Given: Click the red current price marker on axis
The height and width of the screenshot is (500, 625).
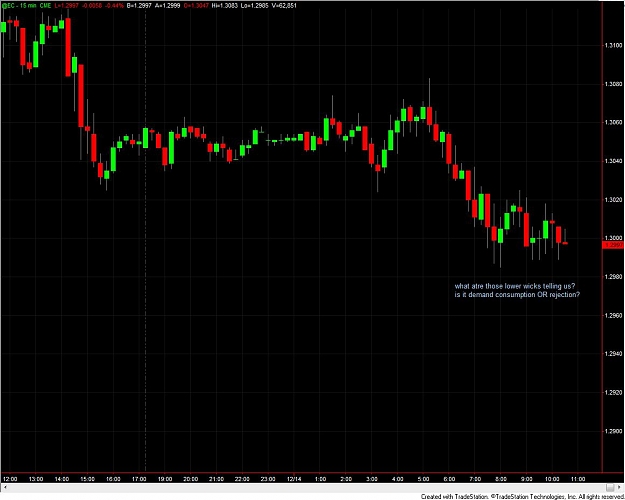Looking at the screenshot, I should pyautogui.click(x=613, y=245).
